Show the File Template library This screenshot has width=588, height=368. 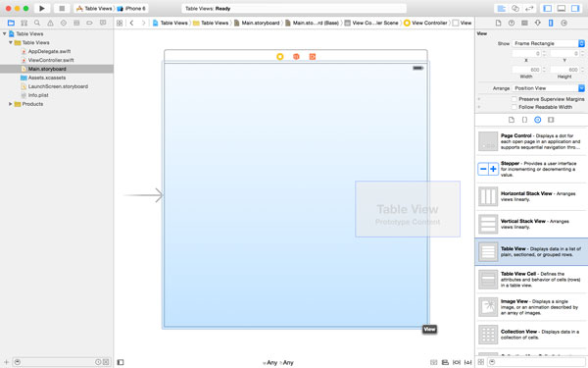pyautogui.click(x=512, y=120)
